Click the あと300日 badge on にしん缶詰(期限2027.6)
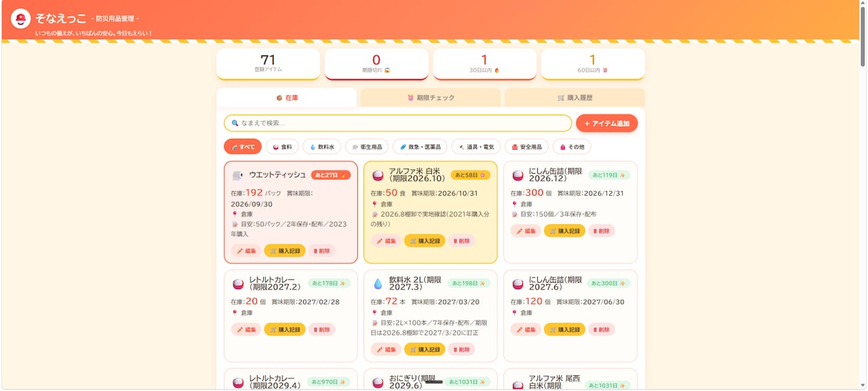Viewport: 868px width, 391px height. pyautogui.click(x=609, y=283)
